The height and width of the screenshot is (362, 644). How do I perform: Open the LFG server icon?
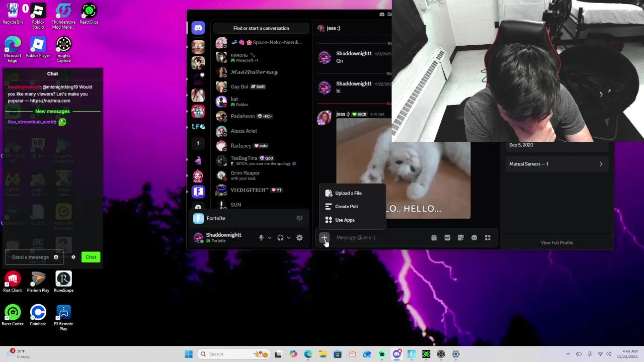(198, 127)
